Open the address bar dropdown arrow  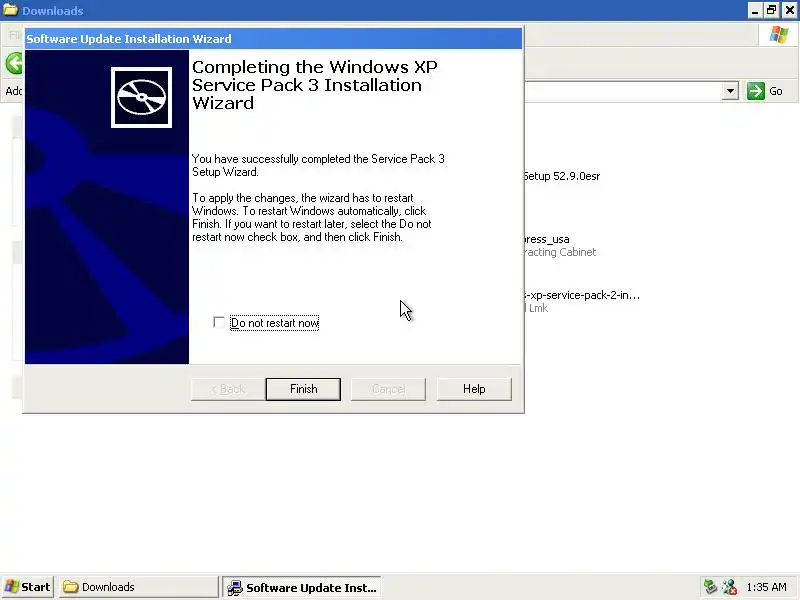pyautogui.click(x=731, y=91)
